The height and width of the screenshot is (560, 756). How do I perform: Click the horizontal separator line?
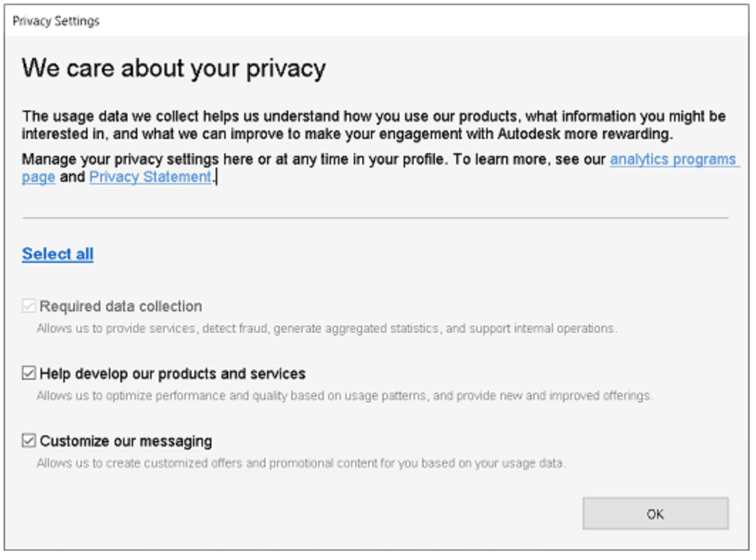click(x=375, y=218)
